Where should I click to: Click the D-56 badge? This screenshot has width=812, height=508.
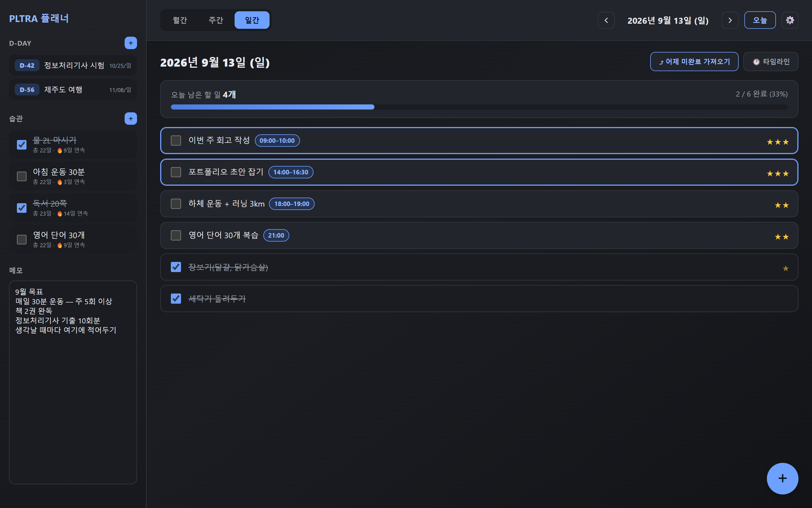coord(27,90)
